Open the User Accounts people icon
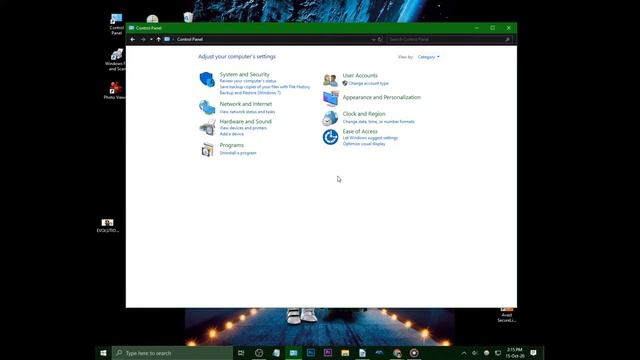 coord(330,79)
